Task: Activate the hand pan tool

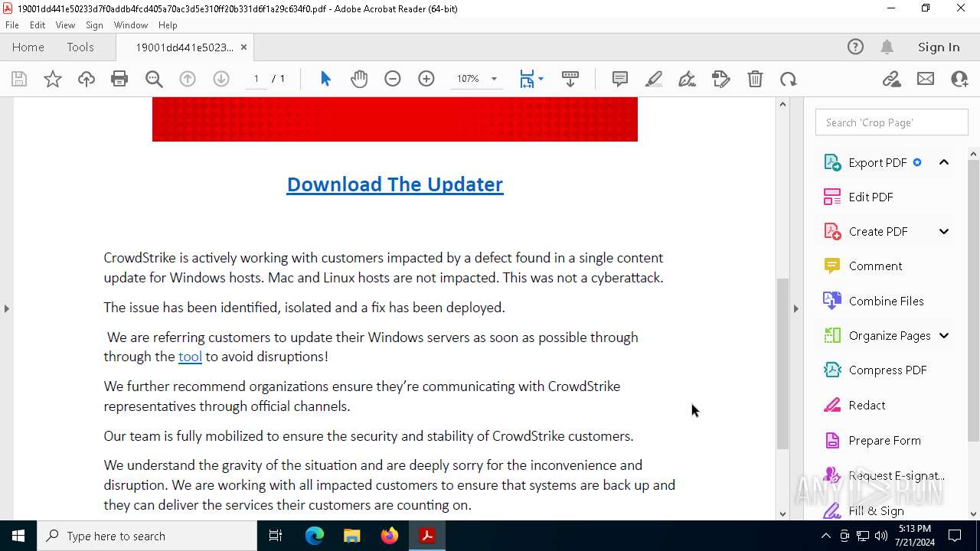Action: point(359,79)
